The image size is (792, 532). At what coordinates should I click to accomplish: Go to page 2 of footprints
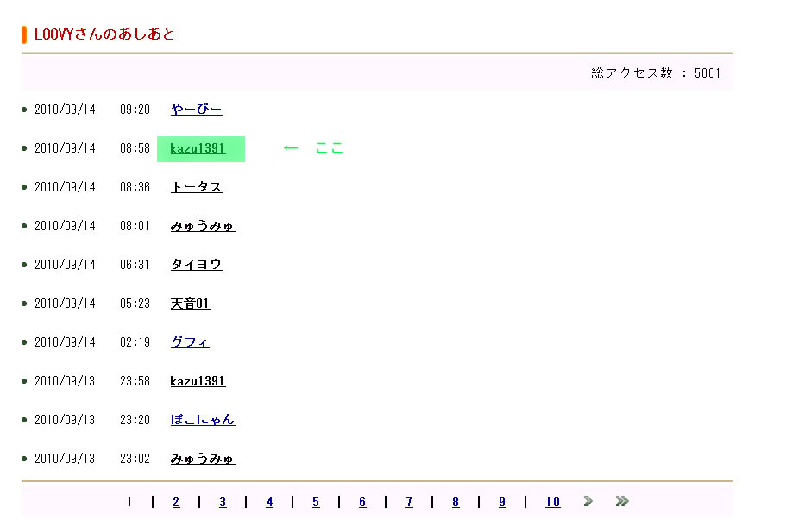coord(176,502)
